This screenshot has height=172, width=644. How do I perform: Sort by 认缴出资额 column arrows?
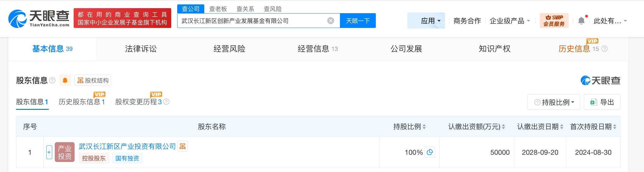pyautogui.click(x=503, y=127)
